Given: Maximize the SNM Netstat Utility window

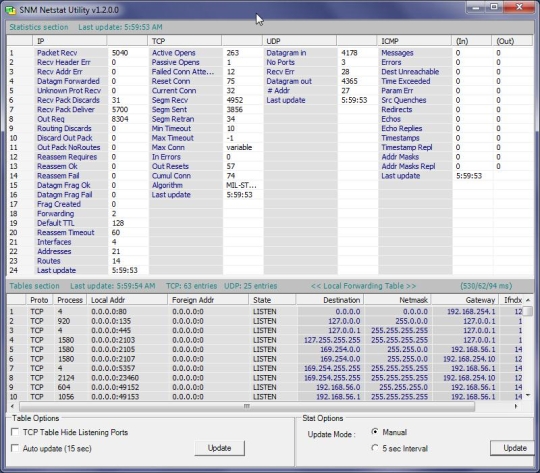Looking at the screenshot, I should [494, 7].
